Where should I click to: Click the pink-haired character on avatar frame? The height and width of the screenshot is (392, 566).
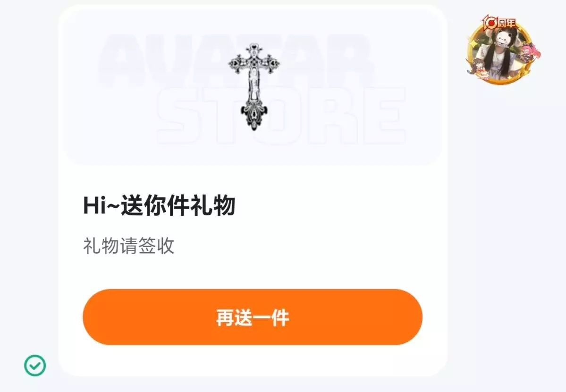[532, 53]
